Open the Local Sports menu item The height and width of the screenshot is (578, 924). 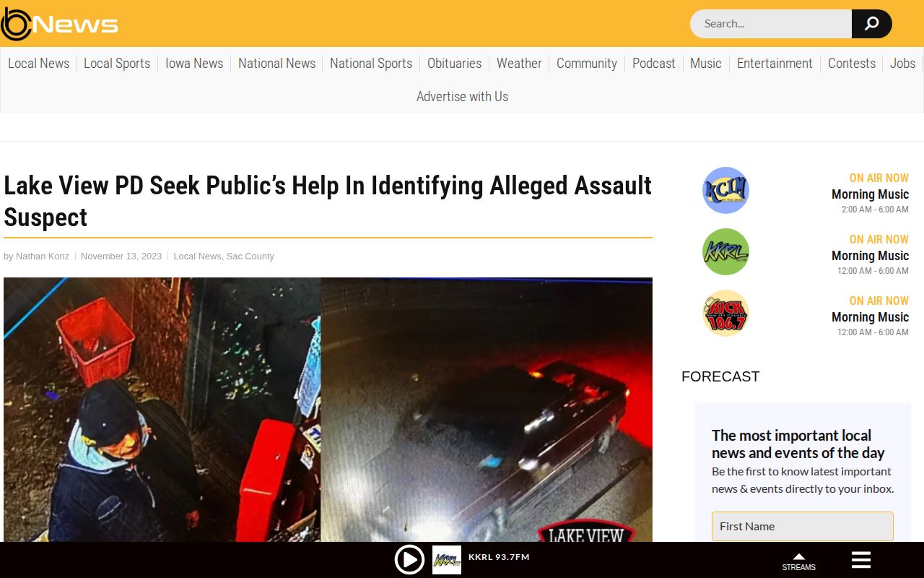pos(117,64)
